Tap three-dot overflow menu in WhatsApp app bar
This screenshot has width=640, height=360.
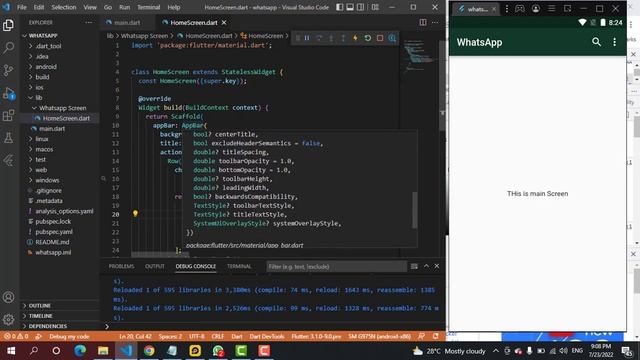click(615, 42)
